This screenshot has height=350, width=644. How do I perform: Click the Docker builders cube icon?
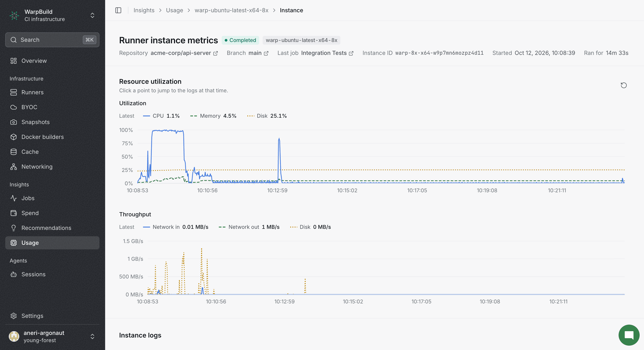click(x=14, y=137)
